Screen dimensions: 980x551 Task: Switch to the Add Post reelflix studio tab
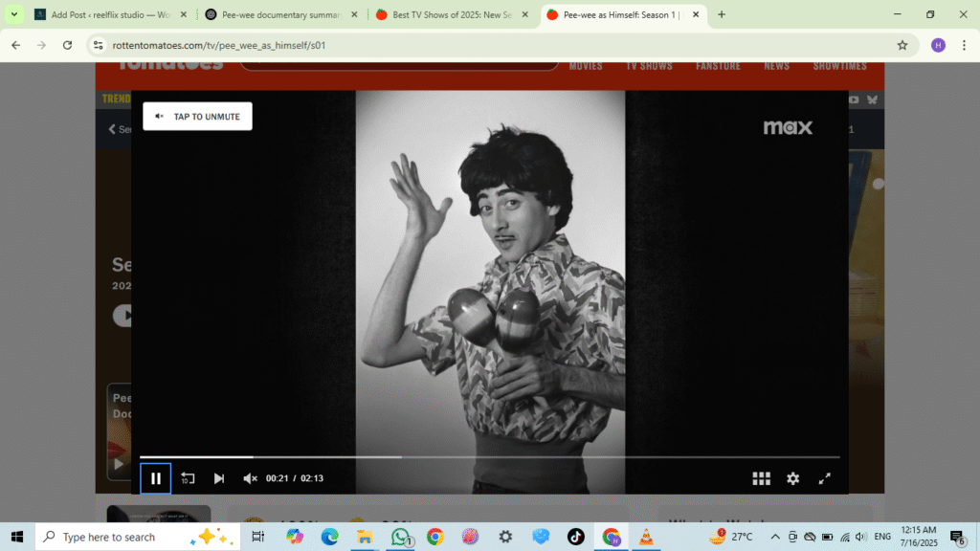(111, 14)
